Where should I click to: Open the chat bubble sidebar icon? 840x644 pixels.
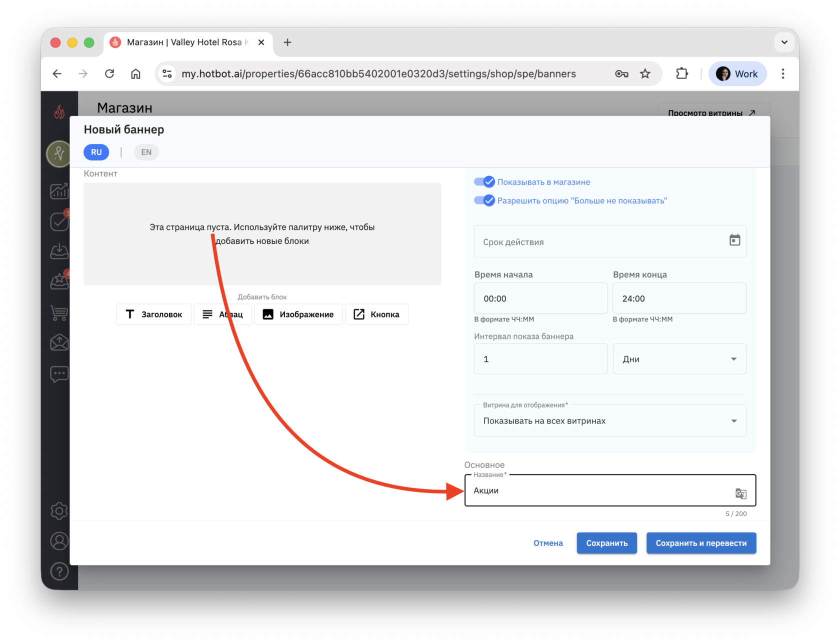point(59,374)
